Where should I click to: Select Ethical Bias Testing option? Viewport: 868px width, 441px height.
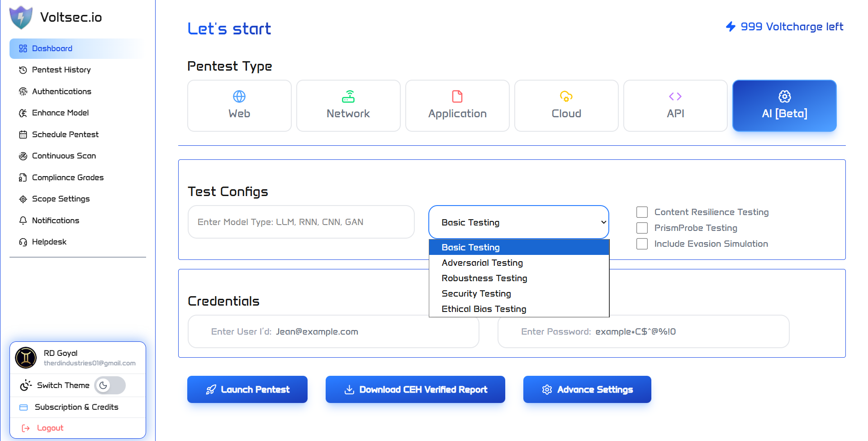tap(484, 309)
